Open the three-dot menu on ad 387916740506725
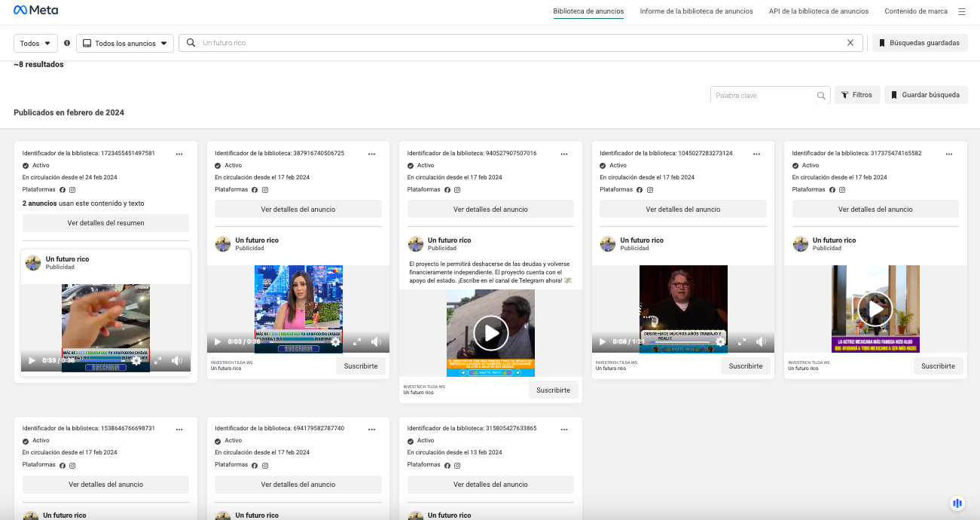 click(x=371, y=153)
